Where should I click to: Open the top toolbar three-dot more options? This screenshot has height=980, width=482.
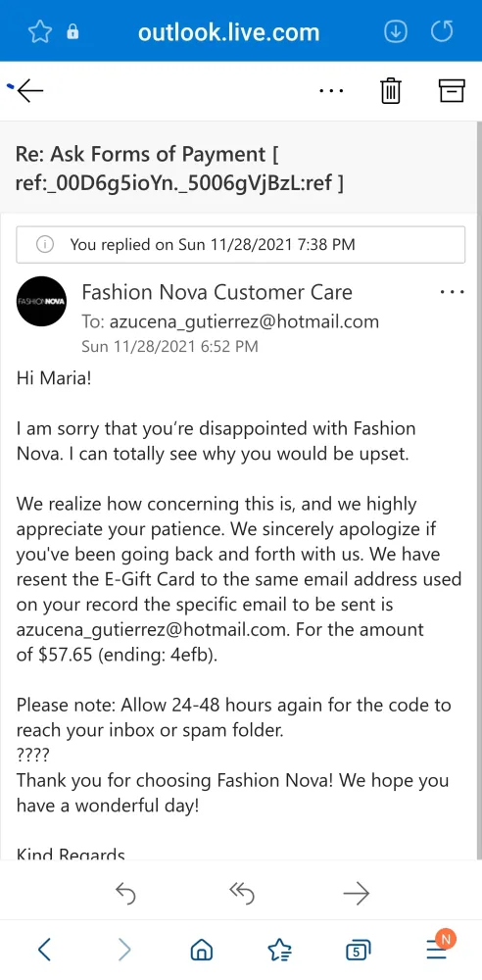[331, 91]
